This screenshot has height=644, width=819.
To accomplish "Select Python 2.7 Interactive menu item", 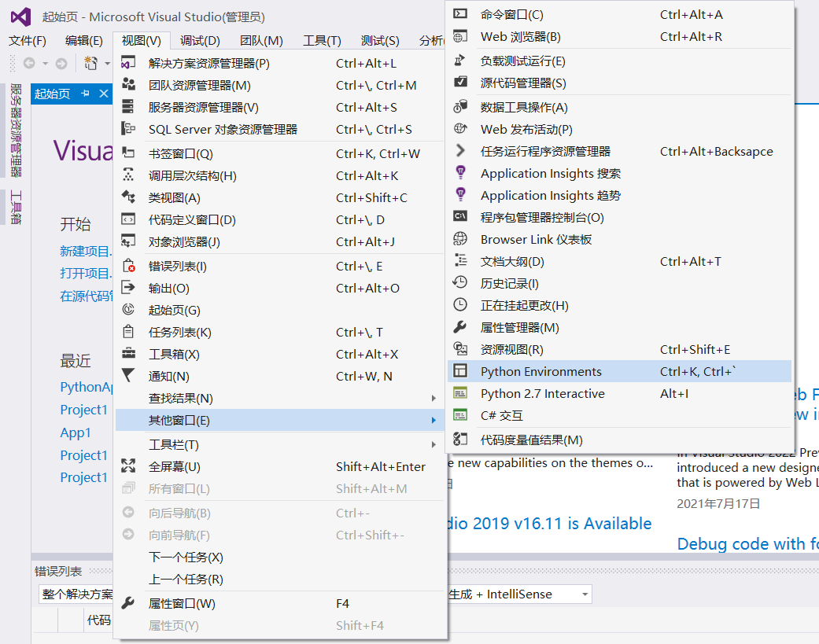I will pos(619,393).
